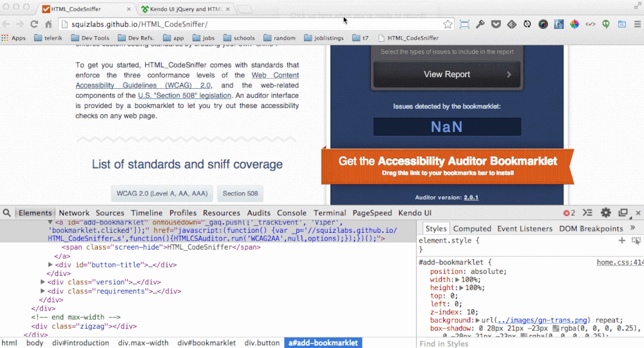Click the code brackets validator extension icon
Screen dimensions: 644x348
(x=590, y=24)
